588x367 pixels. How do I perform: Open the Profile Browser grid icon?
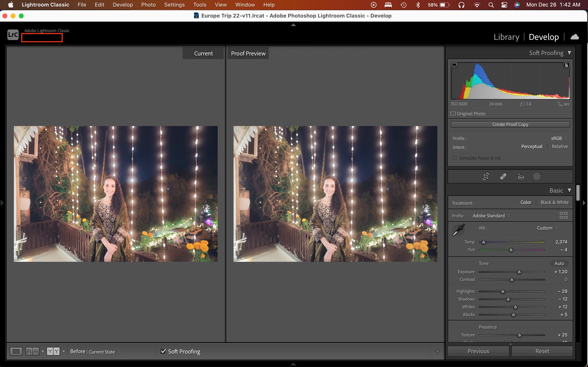coord(563,215)
